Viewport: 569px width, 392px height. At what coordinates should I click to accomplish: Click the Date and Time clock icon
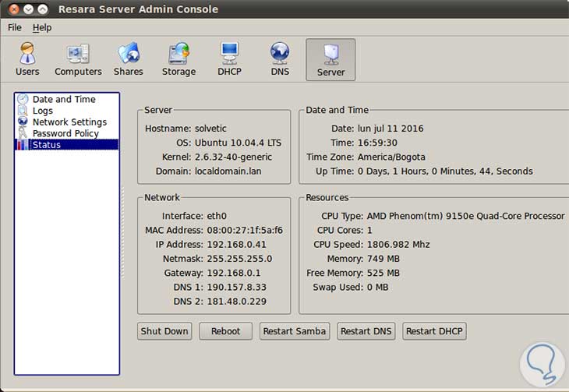tap(23, 99)
